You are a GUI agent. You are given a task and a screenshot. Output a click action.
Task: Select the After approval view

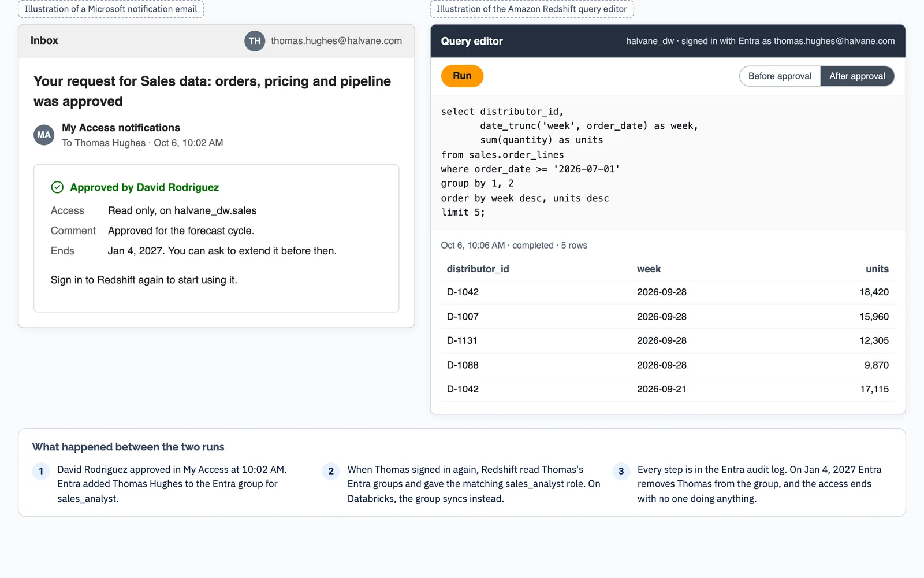[857, 76]
